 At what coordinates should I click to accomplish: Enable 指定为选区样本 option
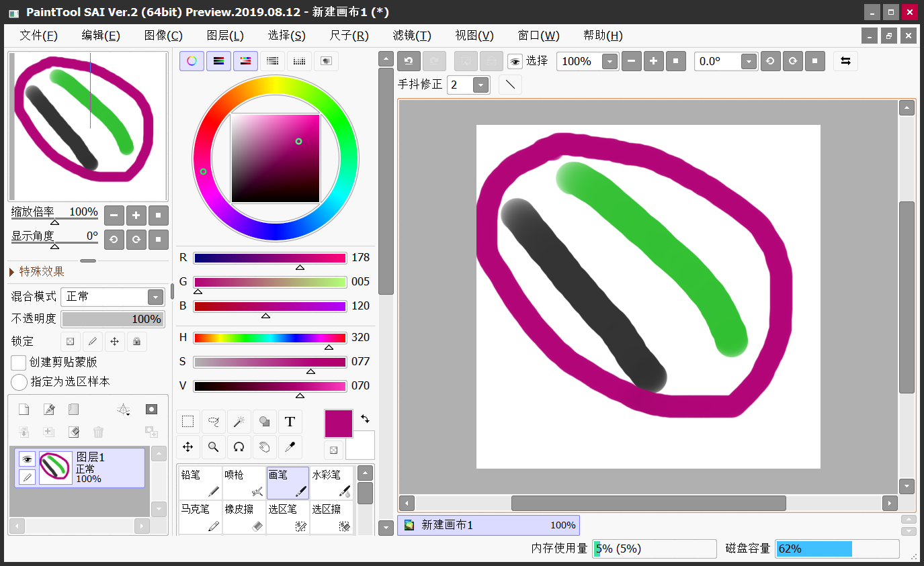[x=19, y=382]
